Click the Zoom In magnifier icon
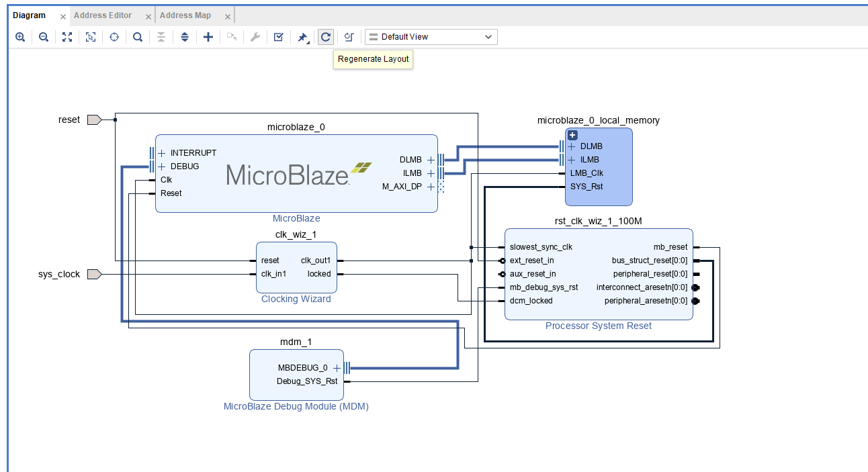Viewport: 868px width, 472px height. tap(20, 37)
